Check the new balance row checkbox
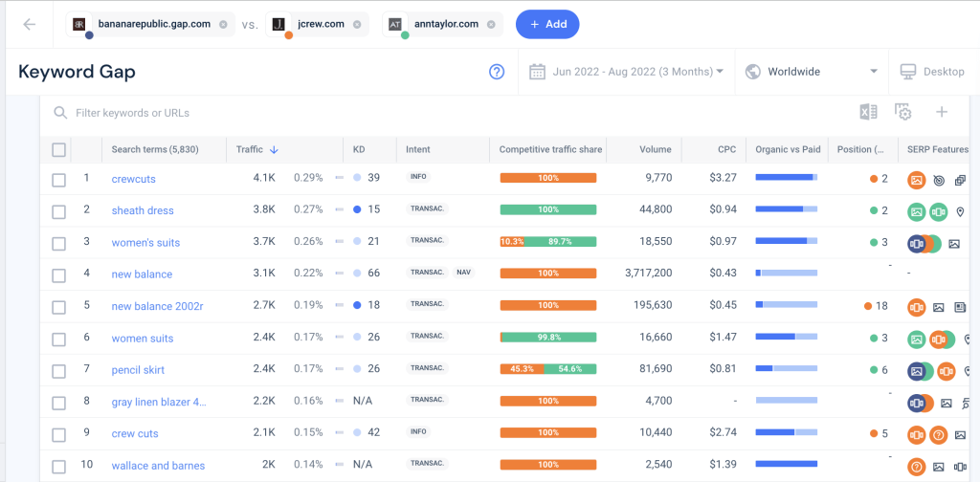This screenshot has height=482, width=980. click(58, 276)
